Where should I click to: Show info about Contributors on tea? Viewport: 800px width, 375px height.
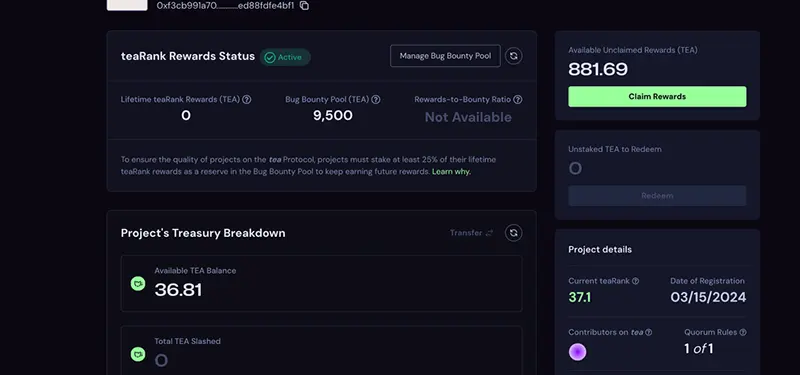point(648,332)
